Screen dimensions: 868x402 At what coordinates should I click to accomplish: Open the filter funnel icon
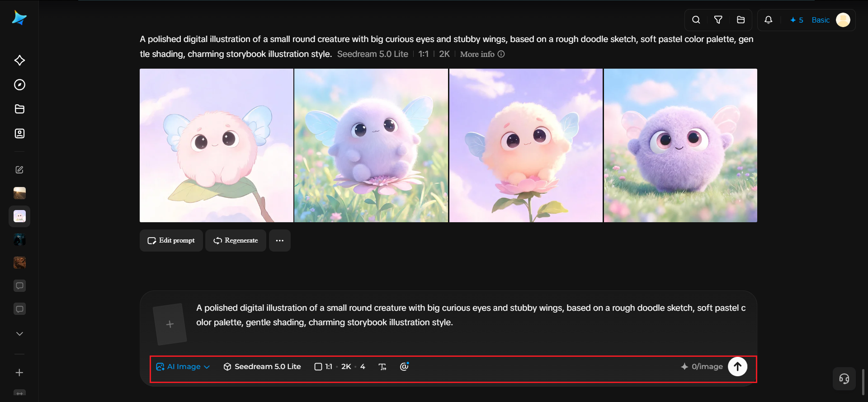pyautogui.click(x=718, y=20)
